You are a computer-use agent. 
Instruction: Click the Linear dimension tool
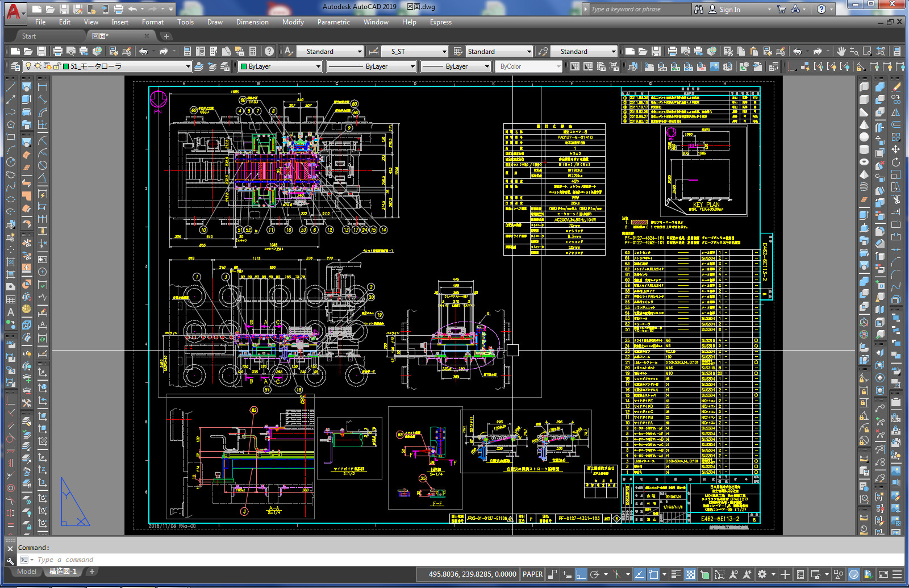point(43,87)
